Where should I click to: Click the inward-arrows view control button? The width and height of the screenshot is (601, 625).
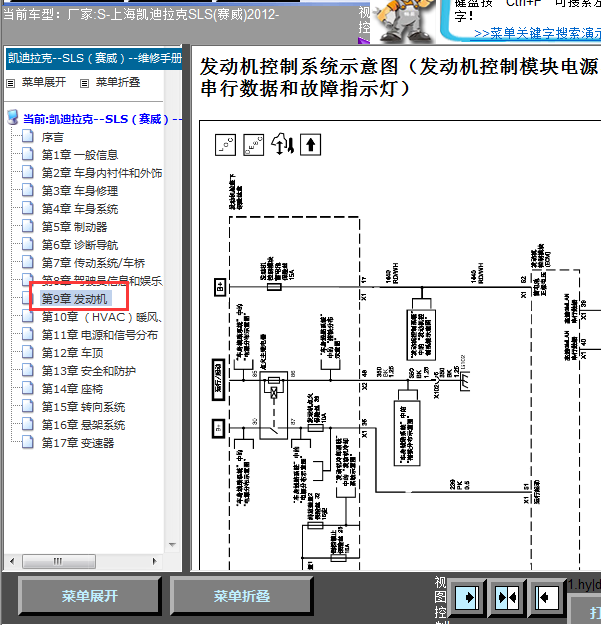pyautogui.click(x=507, y=597)
